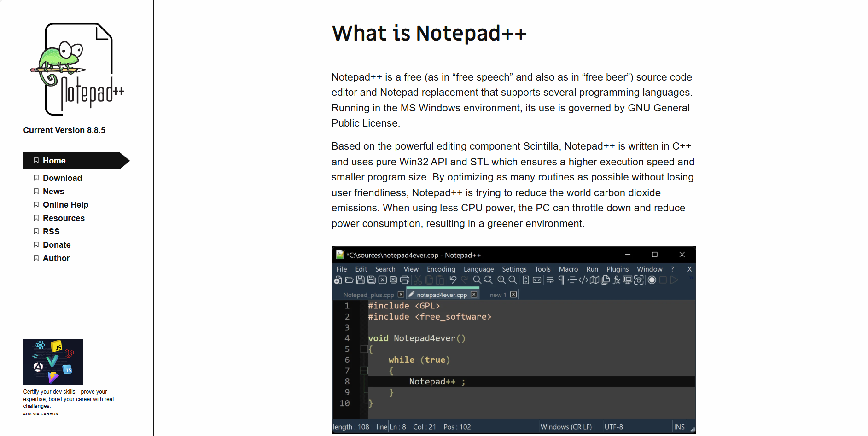Click the Folder as Workspace monitor icon
The width and height of the screenshot is (868, 436).
coord(628,280)
